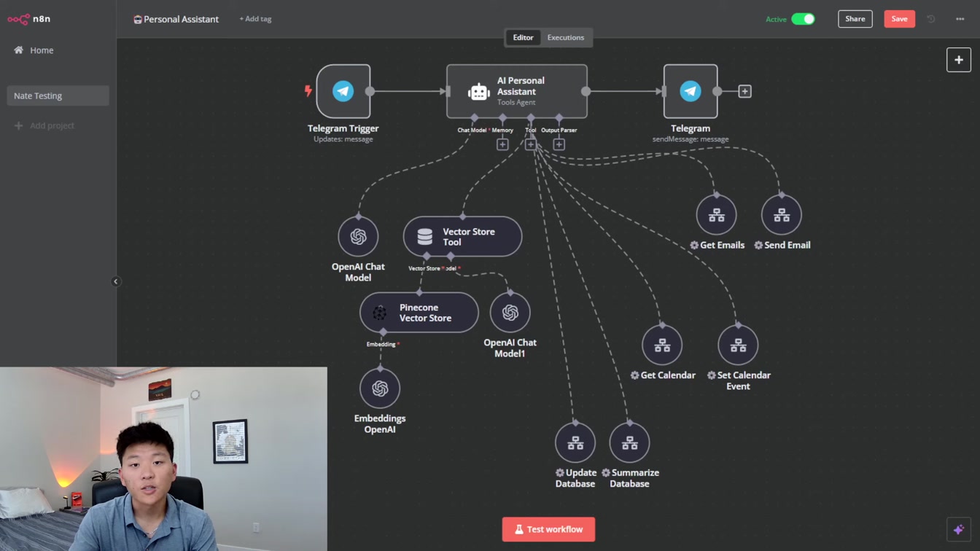The height and width of the screenshot is (551, 980).
Task: Add another Tool via plus connector
Action: click(531, 144)
